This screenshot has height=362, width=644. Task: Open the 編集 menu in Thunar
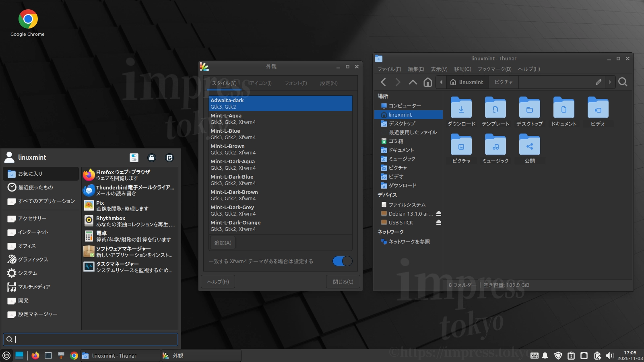coord(416,69)
